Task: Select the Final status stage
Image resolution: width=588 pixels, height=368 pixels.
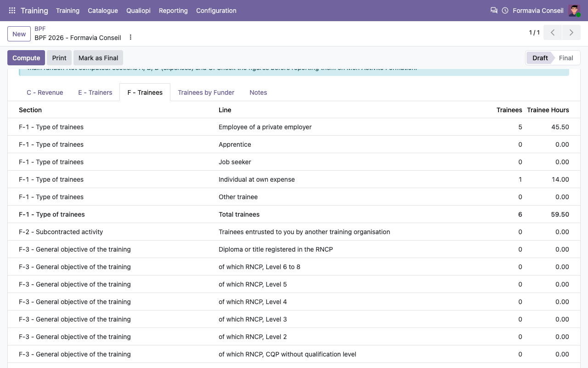Action: (x=566, y=58)
